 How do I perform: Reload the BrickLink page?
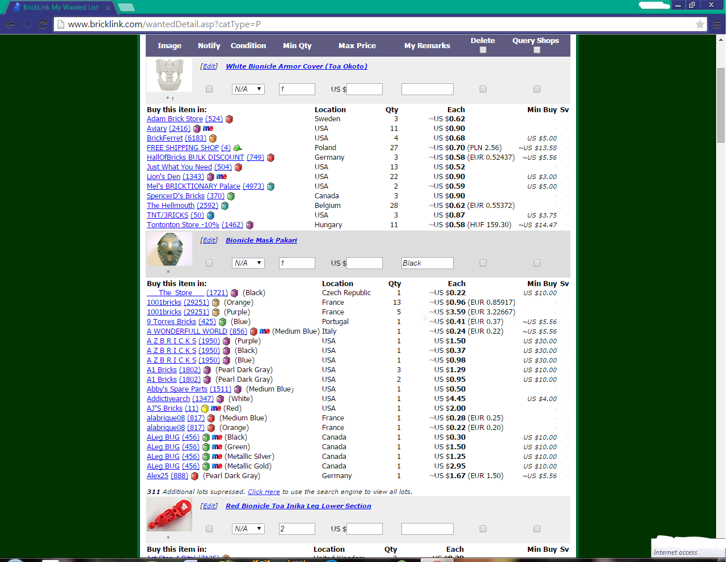pos(43,24)
